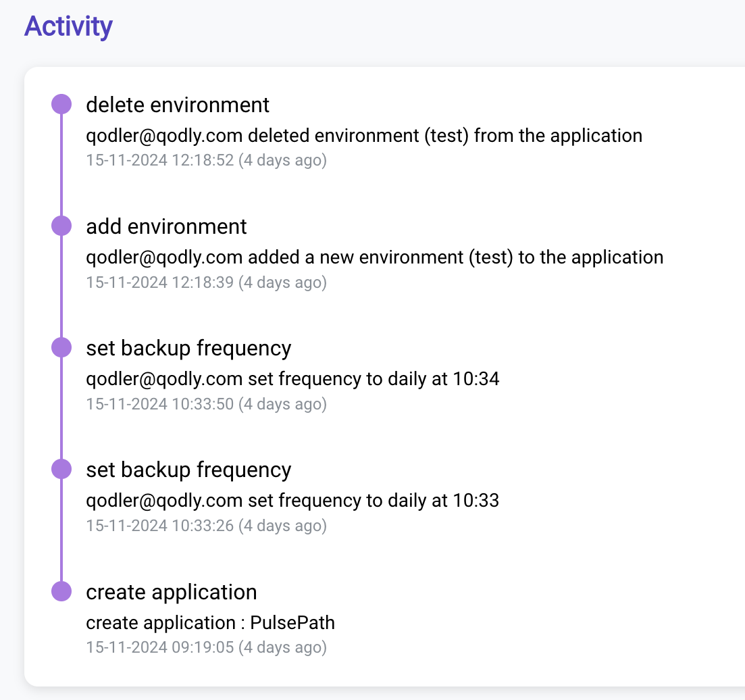Select the Activity heading
This screenshot has height=700, width=745.
coord(68,26)
